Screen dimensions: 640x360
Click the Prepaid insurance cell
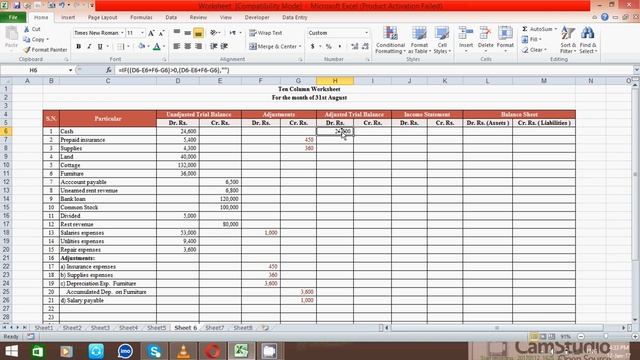108,140
